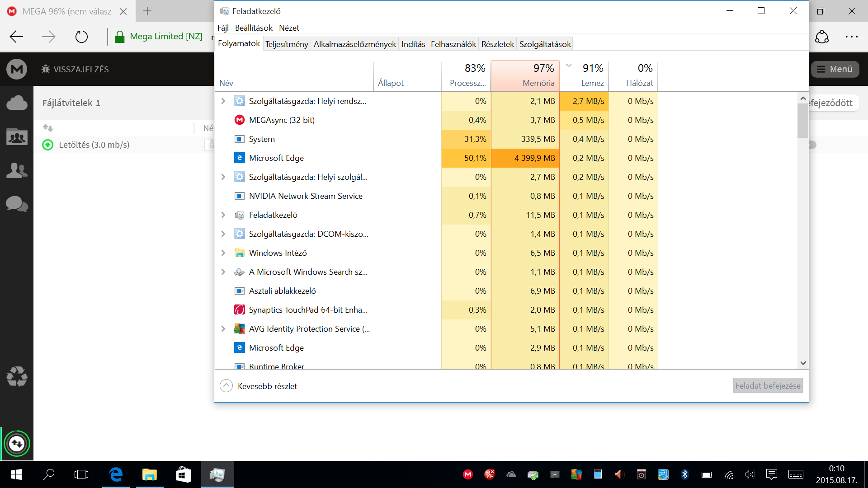Open MEGA Menü button

pyautogui.click(x=835, y=69)
